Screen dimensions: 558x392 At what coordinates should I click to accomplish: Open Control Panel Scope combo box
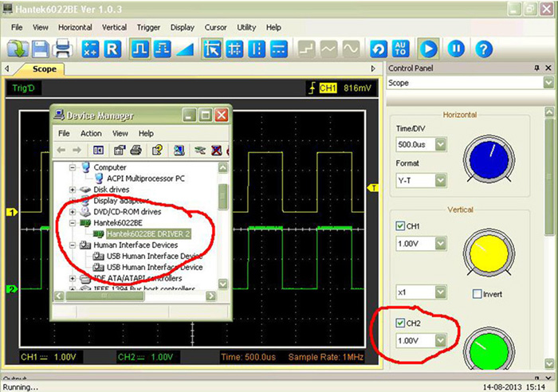tap(470, 83)
